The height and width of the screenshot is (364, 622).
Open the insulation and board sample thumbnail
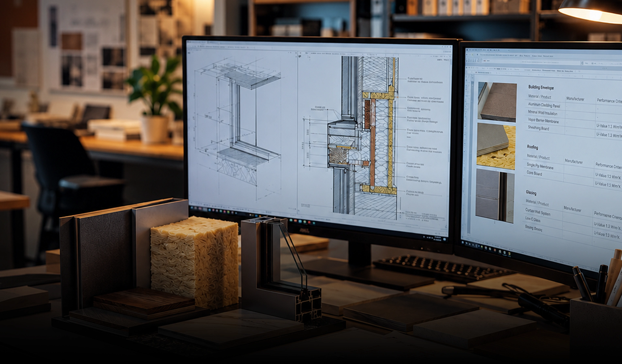click(x=496, y=146)
